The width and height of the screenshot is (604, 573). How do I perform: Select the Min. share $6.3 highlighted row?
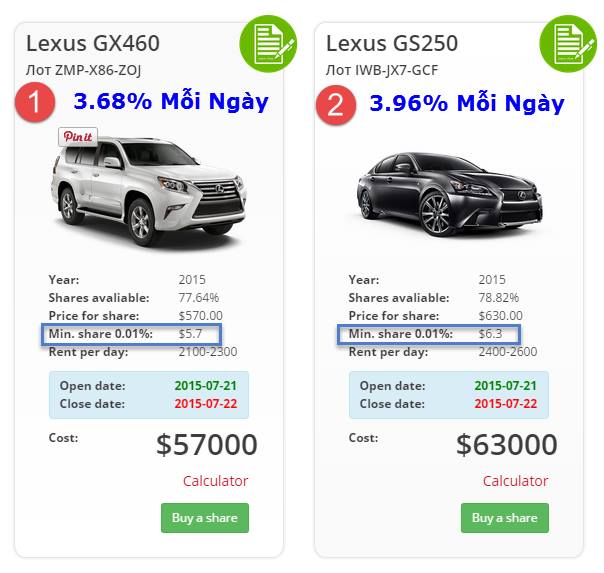pyautogui.click(x=431, y=334)
